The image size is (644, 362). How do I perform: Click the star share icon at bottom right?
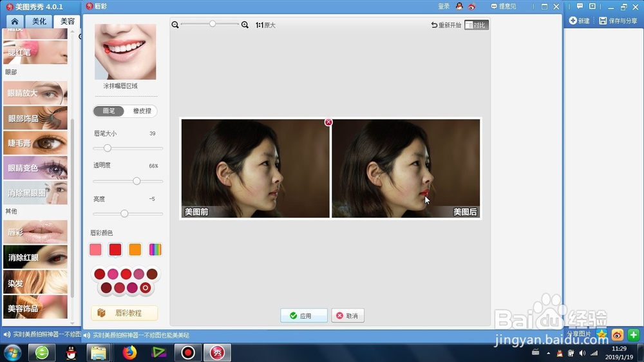click(x=601, y=334)
